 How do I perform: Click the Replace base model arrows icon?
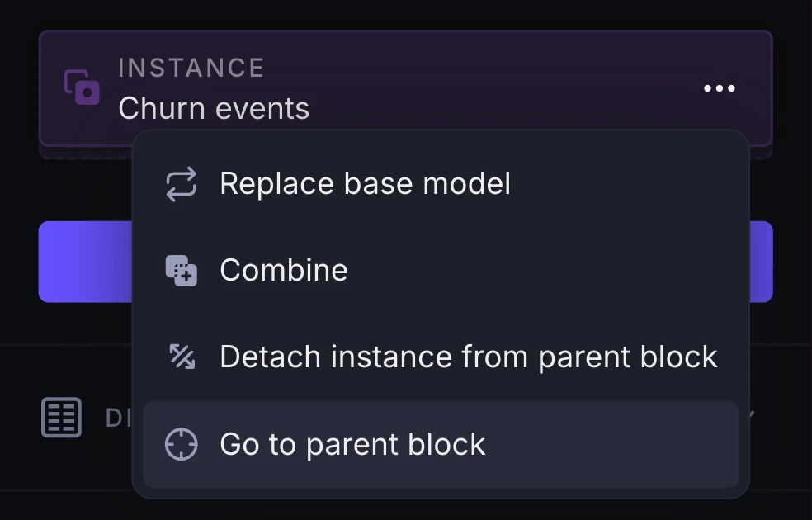(181, 183)
